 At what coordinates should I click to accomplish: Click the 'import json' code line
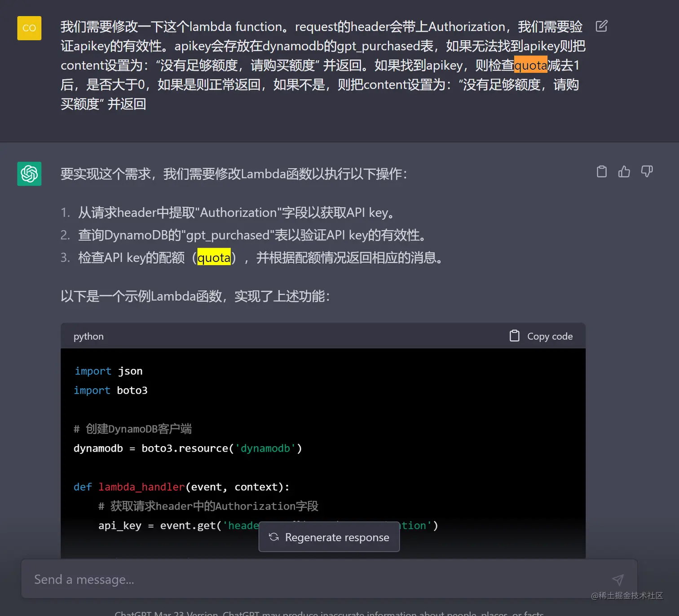(x=109, y=371)
